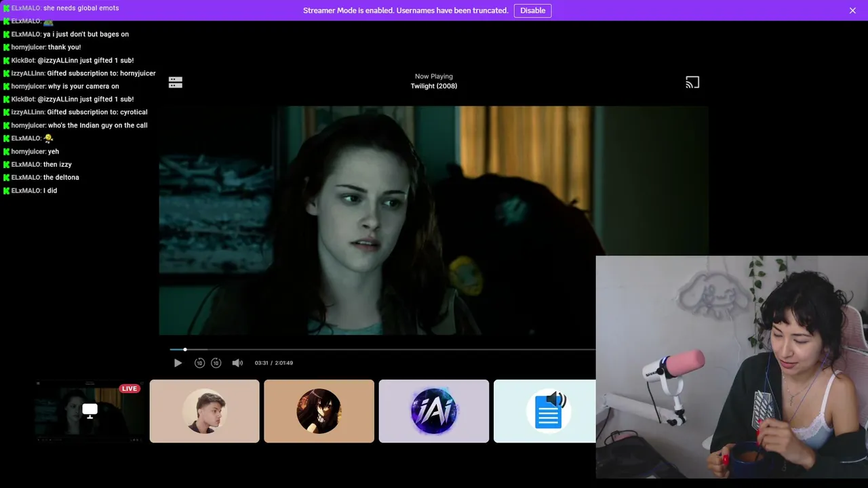Viewport: 868px width, 488px height.
Task: Open the LIVE screen share tile
Action: click(90, 411)
